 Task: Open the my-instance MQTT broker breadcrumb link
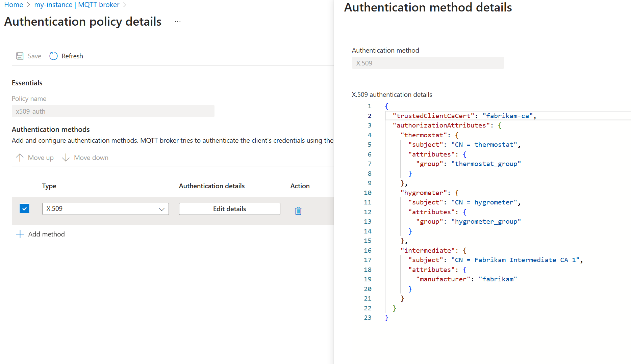(x=77, y=5)
